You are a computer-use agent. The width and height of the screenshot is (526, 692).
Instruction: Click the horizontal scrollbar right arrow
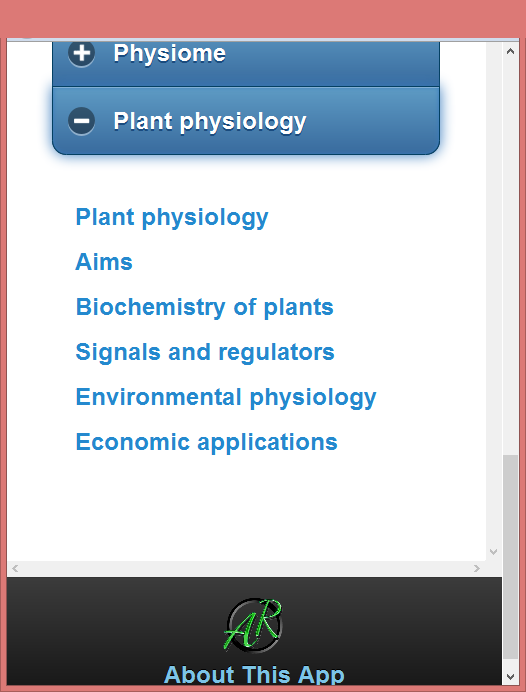477,568
